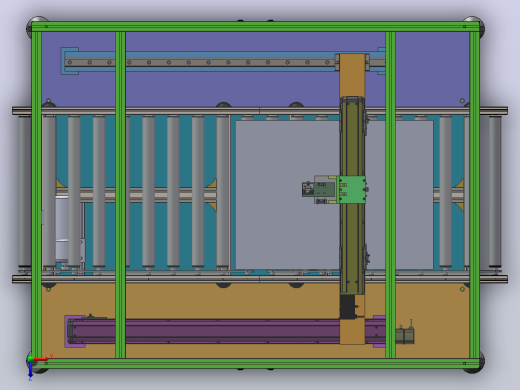Image resolution: width=520 pixels, height=390 pixels.
Task: Click the roller outside the frame on the far right
Action: tap(495, 191)
